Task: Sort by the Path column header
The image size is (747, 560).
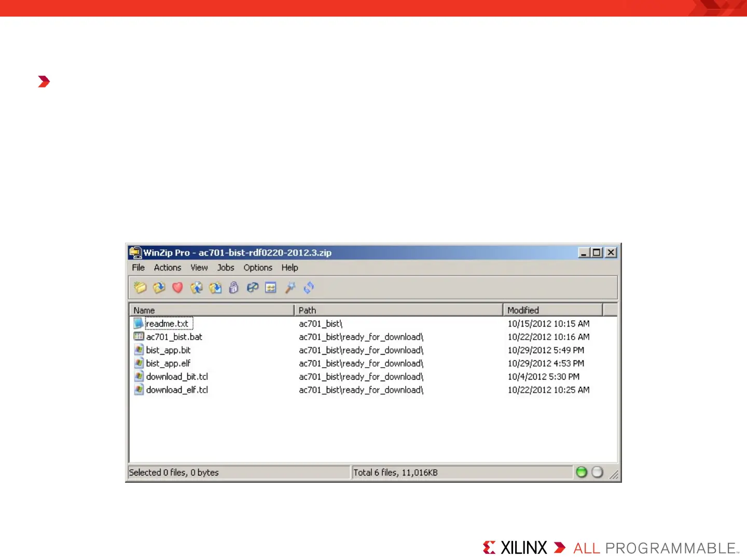Action: (x=398, y=310)
